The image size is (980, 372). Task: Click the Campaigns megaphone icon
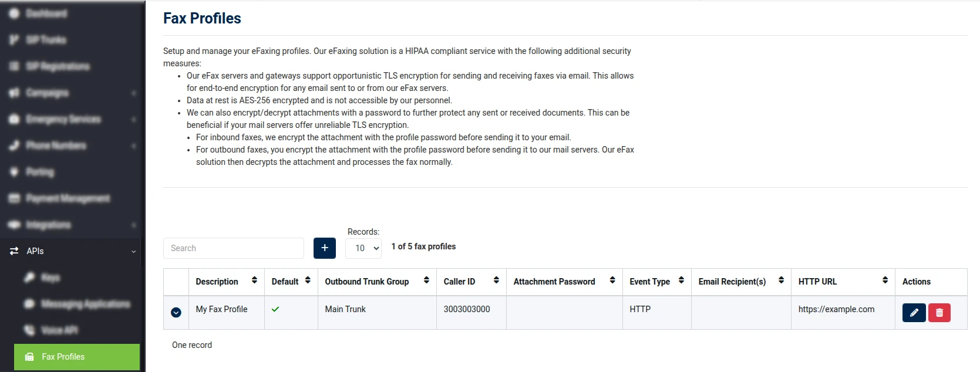[x=14, y=92]
